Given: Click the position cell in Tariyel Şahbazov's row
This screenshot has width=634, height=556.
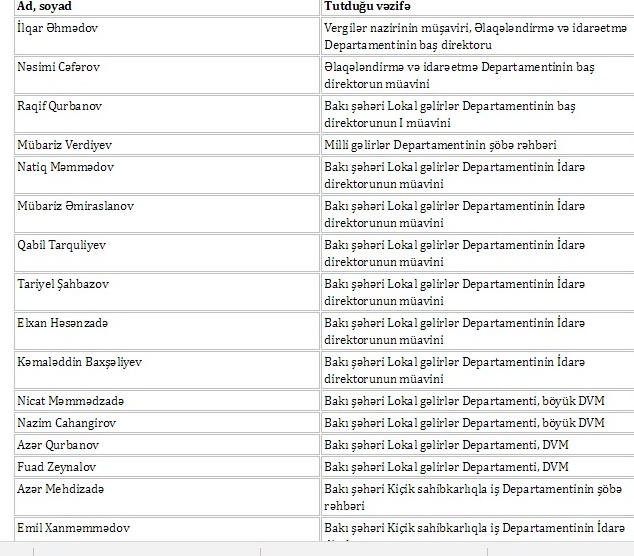Looking at the screenshot, I should tap(478, 292).
